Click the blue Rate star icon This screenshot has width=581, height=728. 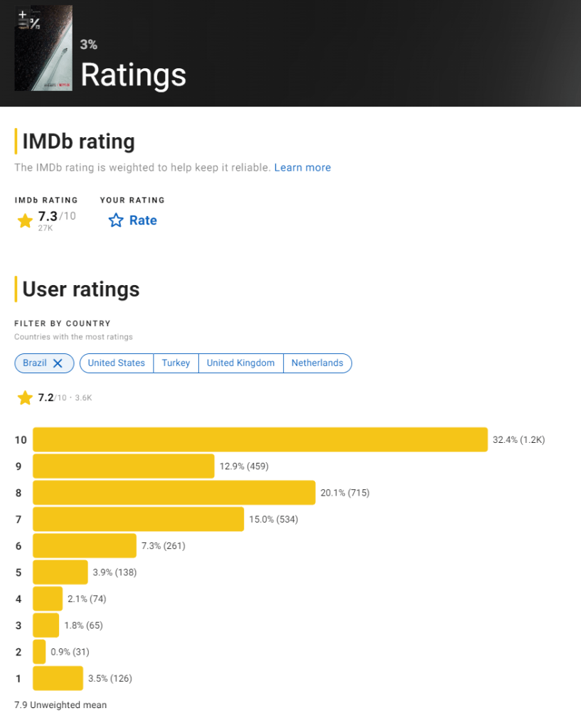(116, 220)
